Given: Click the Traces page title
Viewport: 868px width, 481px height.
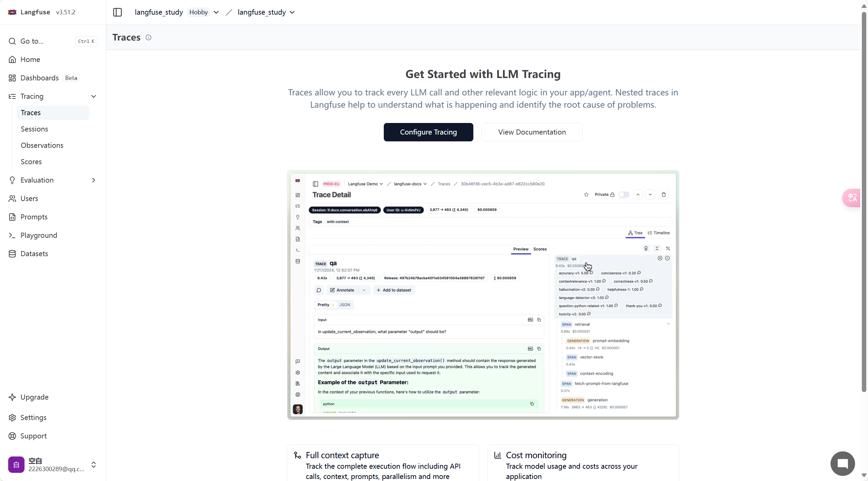Looking at the screenshot, I should tap(126, 37).
